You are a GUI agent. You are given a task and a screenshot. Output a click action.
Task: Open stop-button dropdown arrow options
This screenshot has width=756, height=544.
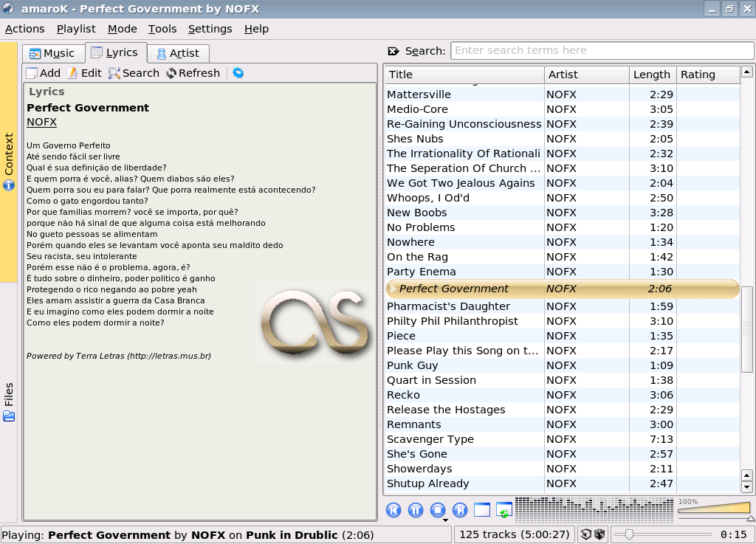click(x=445, y=520)
